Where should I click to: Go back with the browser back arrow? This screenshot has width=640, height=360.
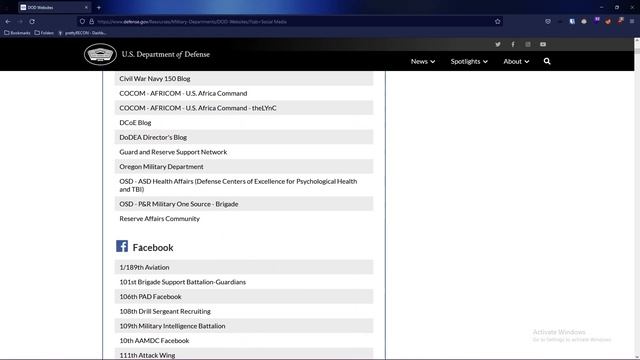pos(8,21)
